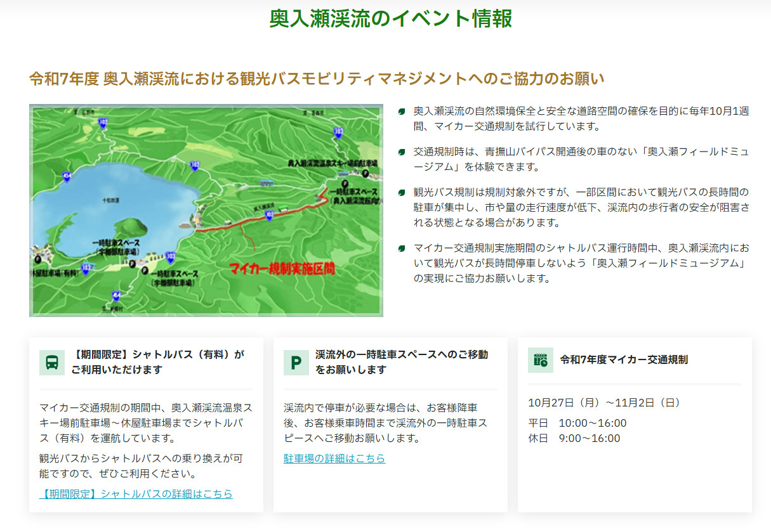Click the 渓流外の一時駐車スペース card title
Image resolution: width=771 pixels, height=532 pixels.
pyautogui.click(x=402, y=362)
